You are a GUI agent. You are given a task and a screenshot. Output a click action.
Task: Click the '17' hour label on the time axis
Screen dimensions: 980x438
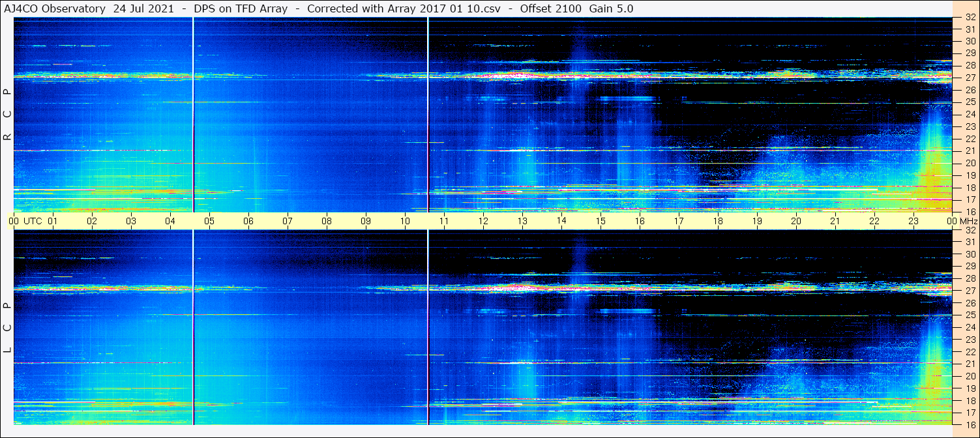coord(679,221)
